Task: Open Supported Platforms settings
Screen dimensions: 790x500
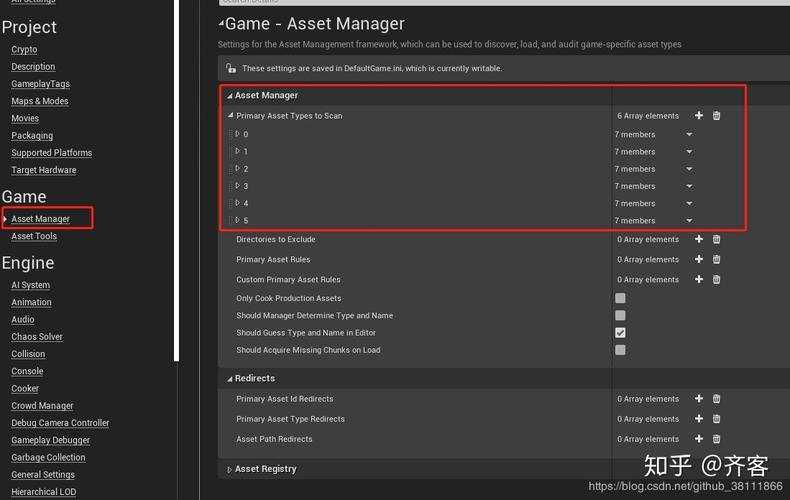Action: click(x=51, y=153)
